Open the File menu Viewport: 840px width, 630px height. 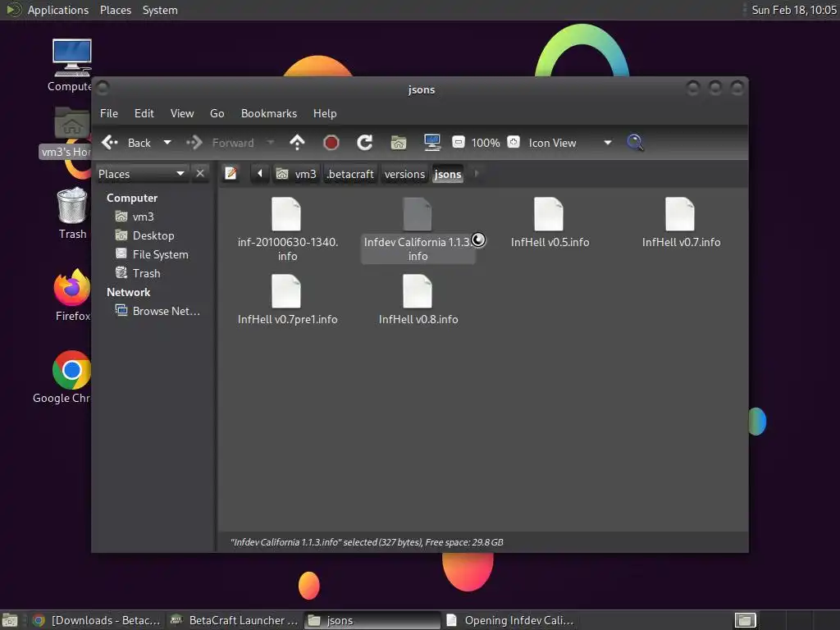tap(109, 113)
